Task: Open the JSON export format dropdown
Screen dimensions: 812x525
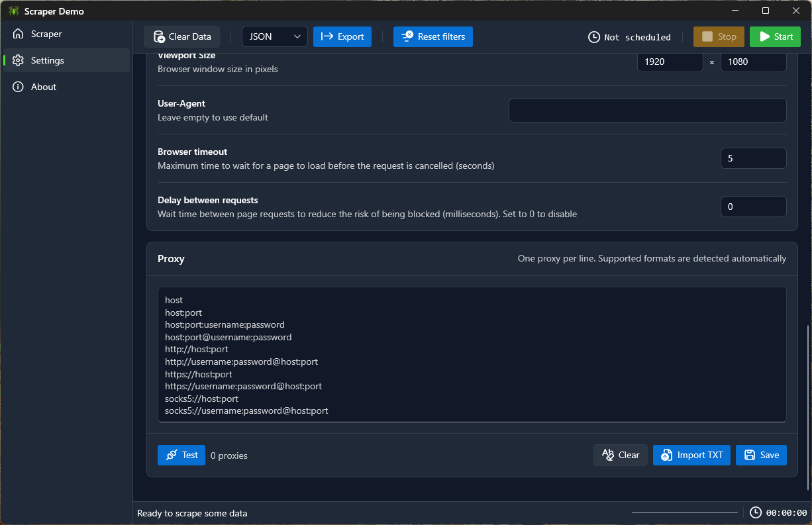Action: pyautogui.click(x=275, y=36)
